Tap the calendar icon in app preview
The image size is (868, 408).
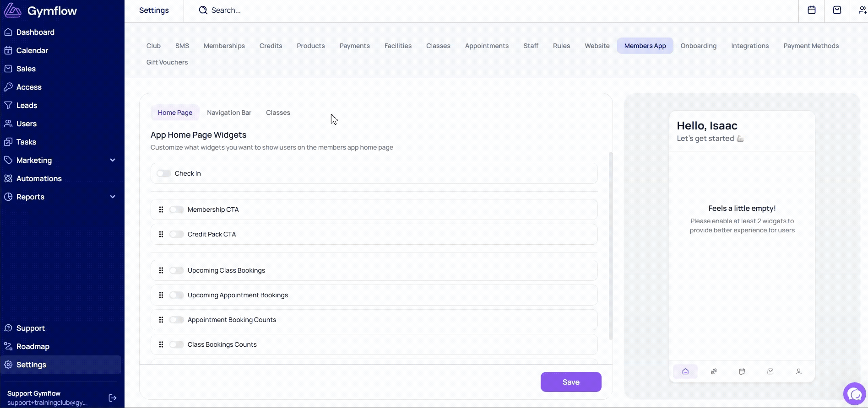click(x=742, y=371)
